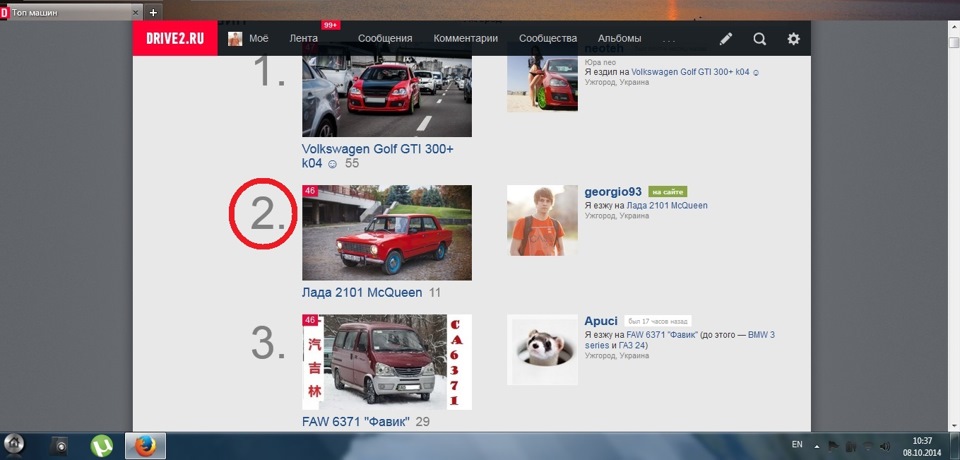Image resolution: width=960 pixels, height=460 pixels.
Task: Open the red Lada 2101 car photo
Action: [387, 233]
